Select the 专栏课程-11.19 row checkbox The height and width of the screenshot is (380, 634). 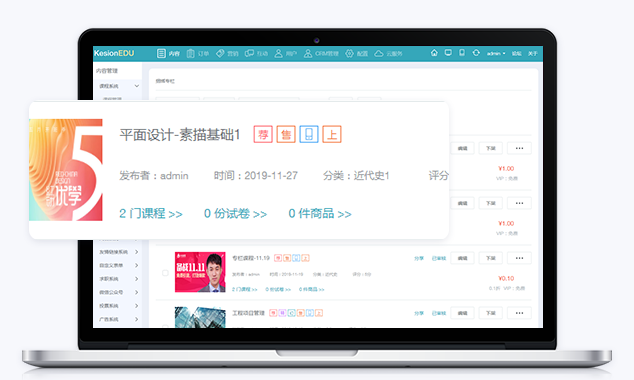(165, 273)
